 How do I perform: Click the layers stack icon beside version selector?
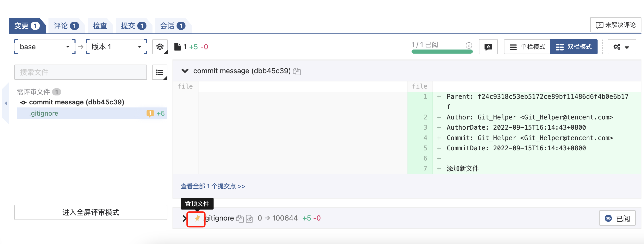[160, 47]
